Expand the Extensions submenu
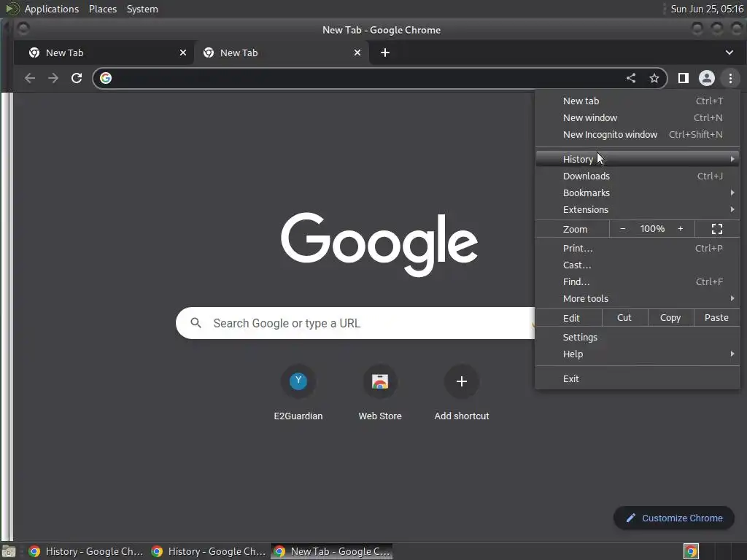 click(x=638, y=209)
